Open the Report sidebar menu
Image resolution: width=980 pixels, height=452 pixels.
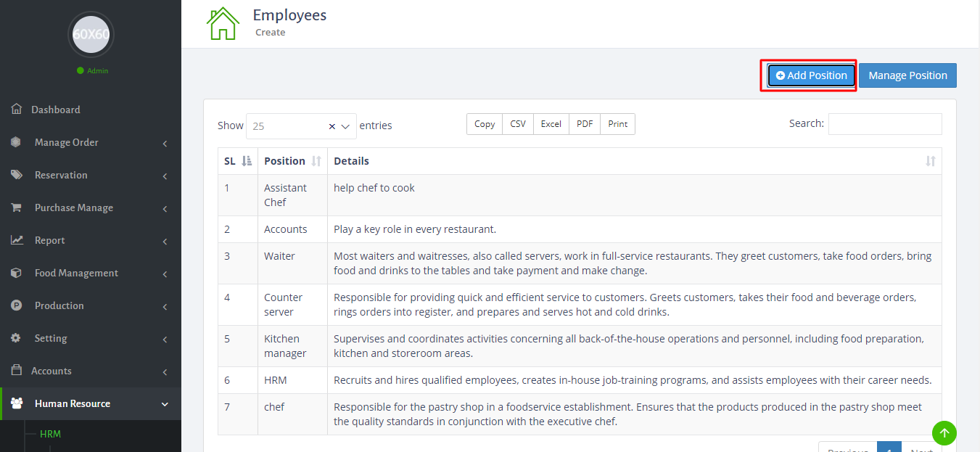tap(49, 240)
